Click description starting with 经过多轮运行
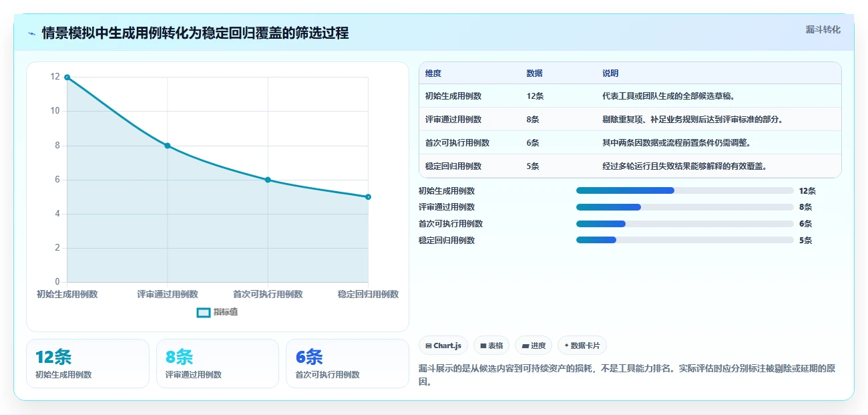Screen dimensions: 868x415 pyautogui.click(x=684, y=166)
